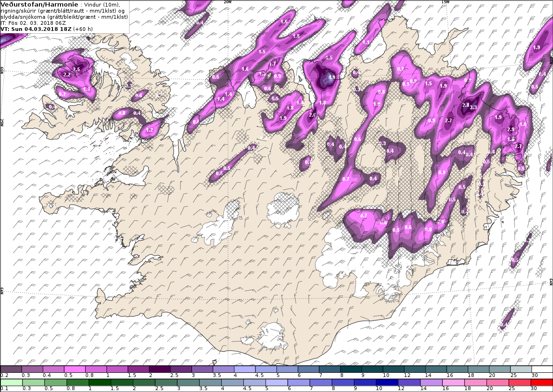This screenshot has height=392, width=553.
Task: Select white swatch labeled 30 in upper legend
Action: (x=542, y=369)
